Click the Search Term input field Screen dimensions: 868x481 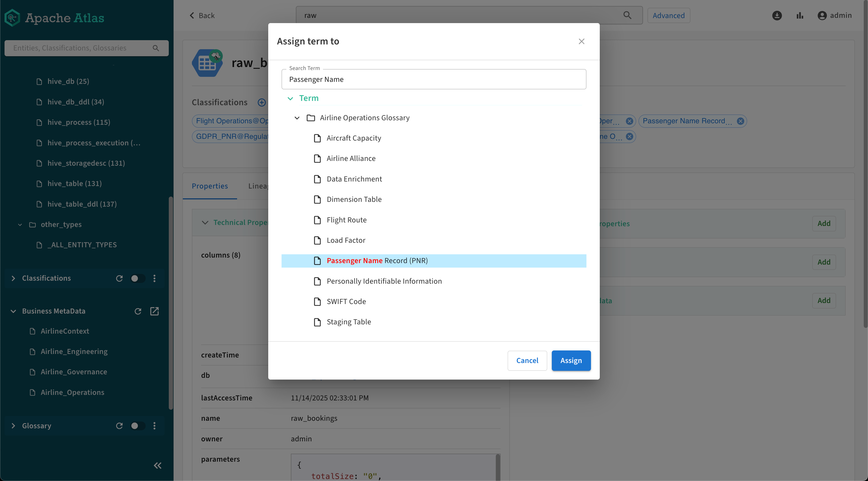coord(433,80)
